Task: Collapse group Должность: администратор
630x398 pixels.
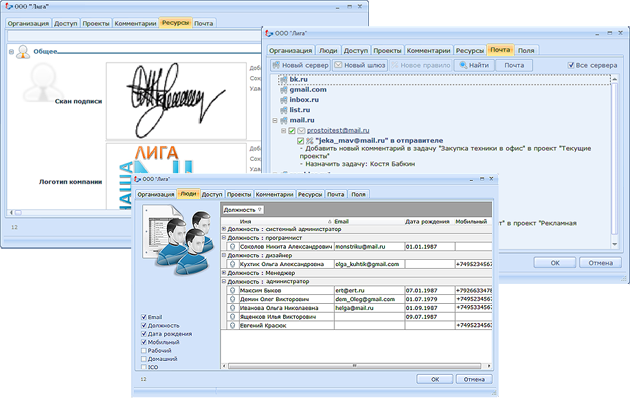Action: pos(224,282)
